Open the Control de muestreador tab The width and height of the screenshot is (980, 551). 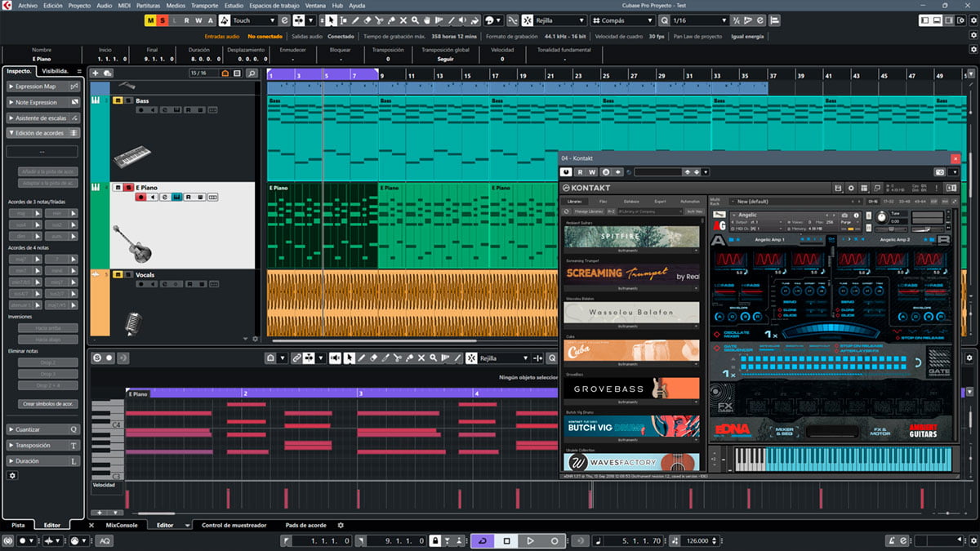[233, 525]
